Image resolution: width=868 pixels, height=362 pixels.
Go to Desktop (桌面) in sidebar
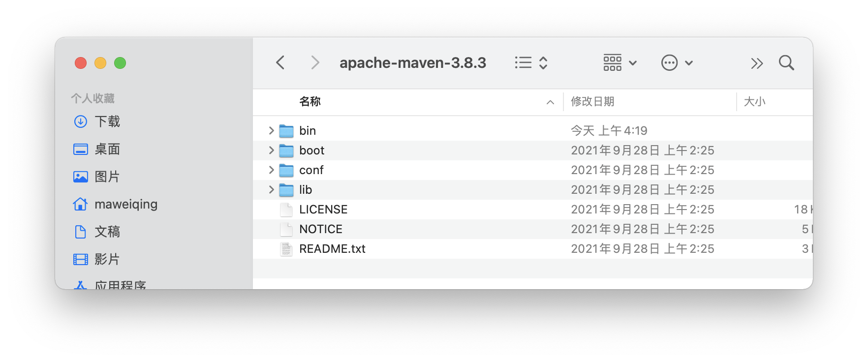coord(107,149)
